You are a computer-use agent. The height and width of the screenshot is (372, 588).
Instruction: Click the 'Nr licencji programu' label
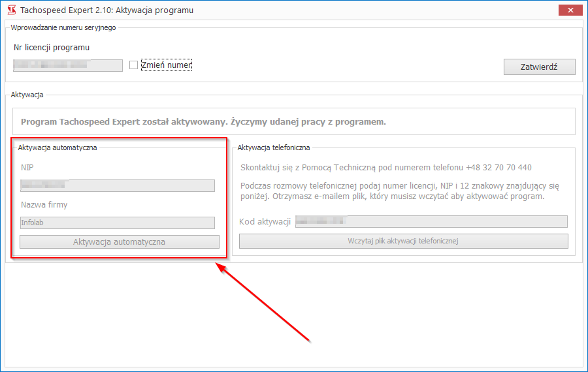pos(52,48)
